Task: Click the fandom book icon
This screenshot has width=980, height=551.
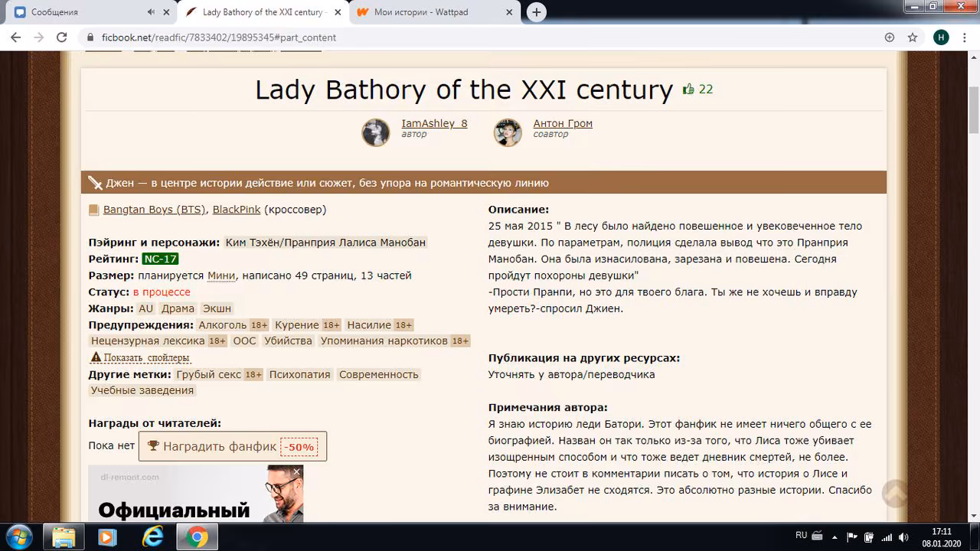Action: [x=93, y=210]
